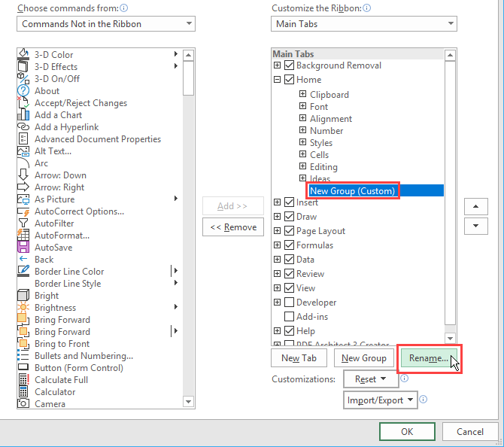
Task: Select New Group (Custom) in tree
Action: [352, 191]
